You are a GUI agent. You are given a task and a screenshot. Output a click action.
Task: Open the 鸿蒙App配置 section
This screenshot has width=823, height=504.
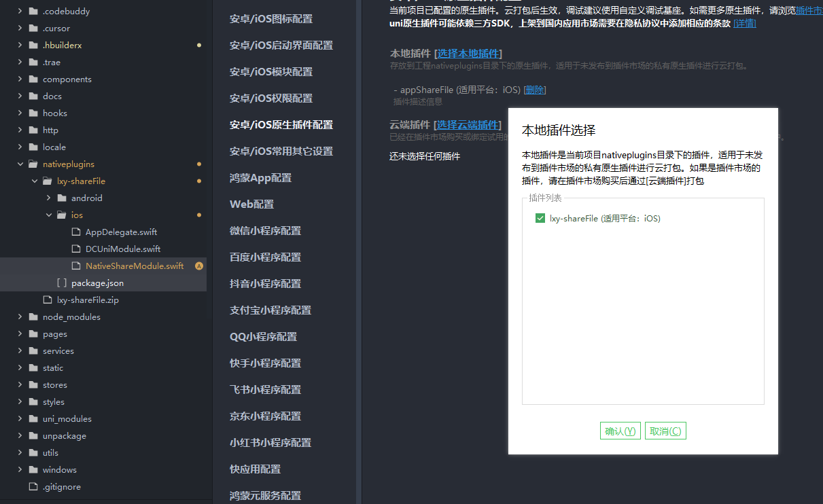tap(260, 178)
